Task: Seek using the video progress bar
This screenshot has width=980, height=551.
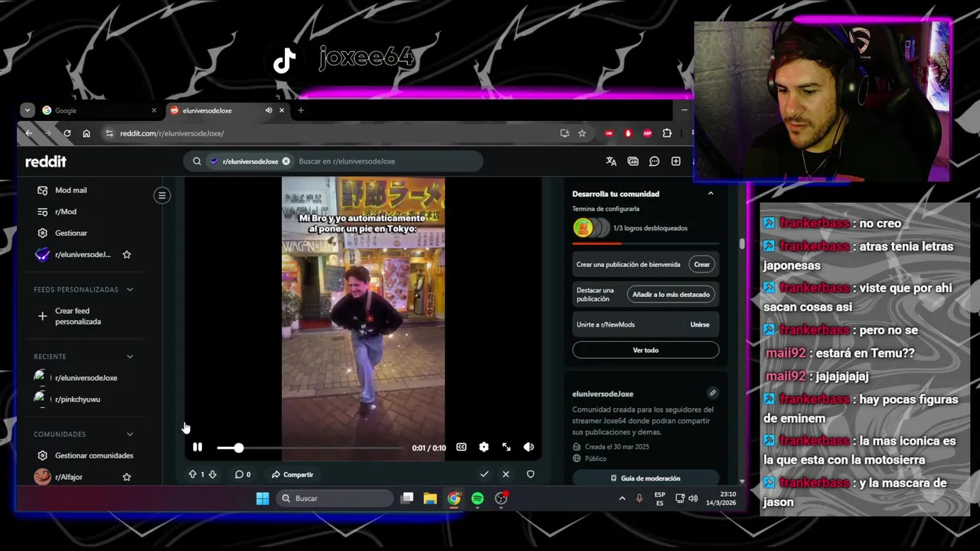Action: [x=310, y=448]
